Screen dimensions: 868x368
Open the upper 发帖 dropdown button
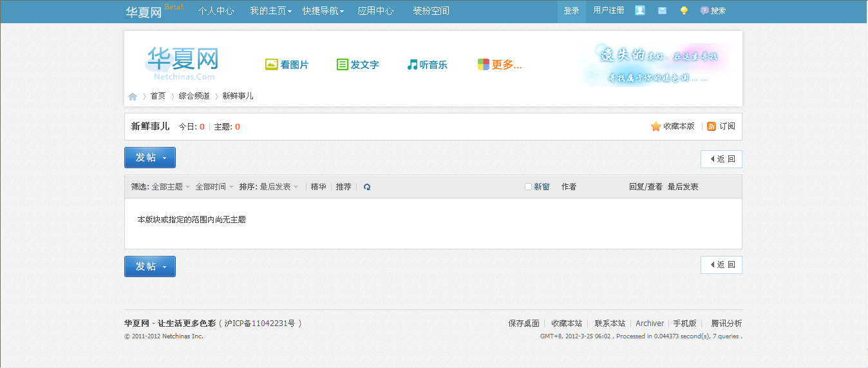[x=150, y=157]
